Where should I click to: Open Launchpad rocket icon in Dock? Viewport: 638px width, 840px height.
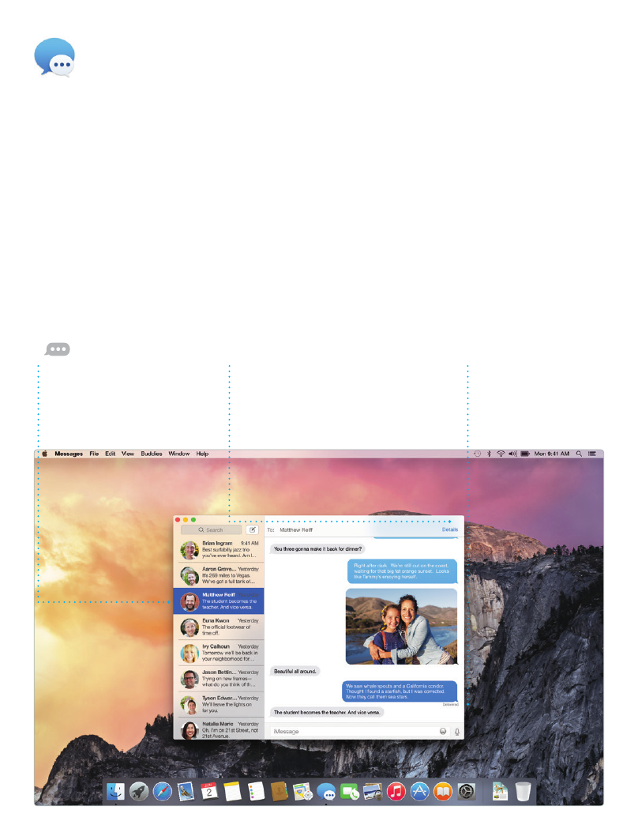(139, 791)
